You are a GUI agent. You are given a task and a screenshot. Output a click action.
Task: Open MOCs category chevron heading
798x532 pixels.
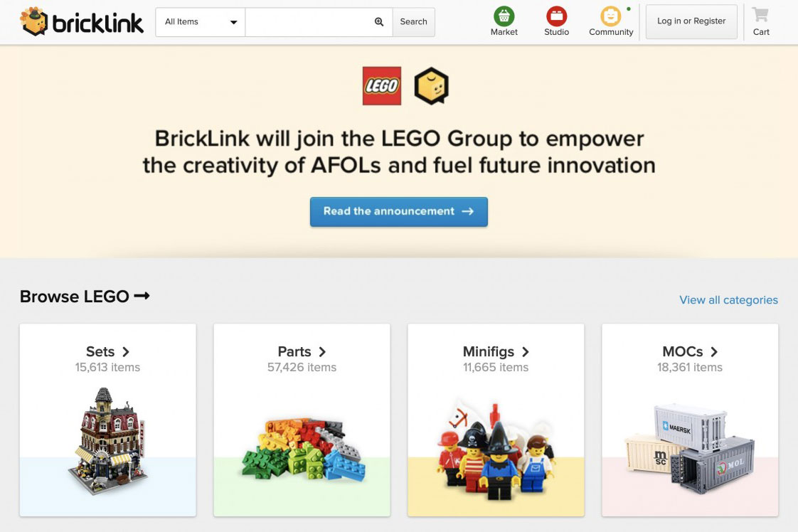[690, 351]
